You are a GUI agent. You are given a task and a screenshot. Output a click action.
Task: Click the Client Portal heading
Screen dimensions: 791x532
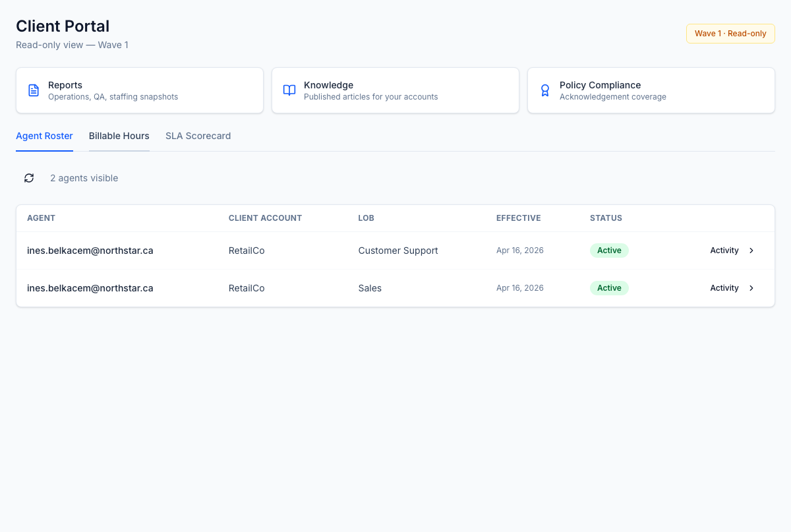pyautogui.click(x=63, y=26)
